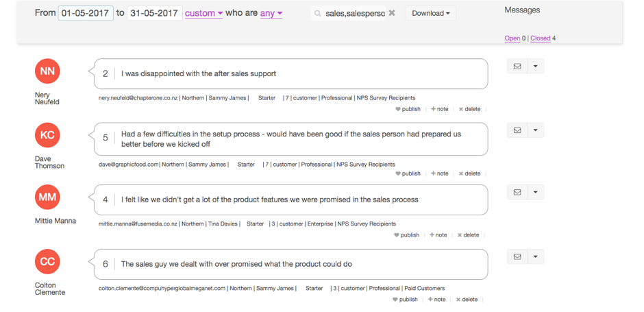Delete Mittie Manna's comment
This screenshot has width=644, height=312.
tap(468, 235)
